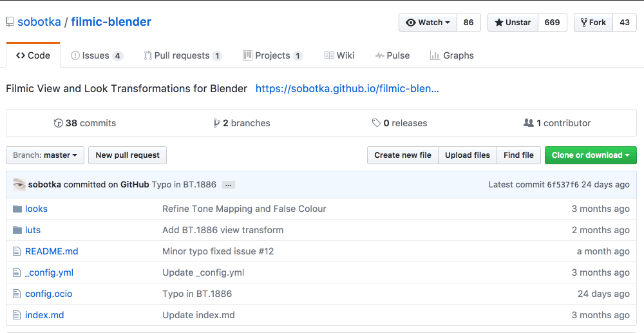This screenshot has width=644, height=333.
Task: Open the commit hash 6f537f6 link
Action: [563, 185]
